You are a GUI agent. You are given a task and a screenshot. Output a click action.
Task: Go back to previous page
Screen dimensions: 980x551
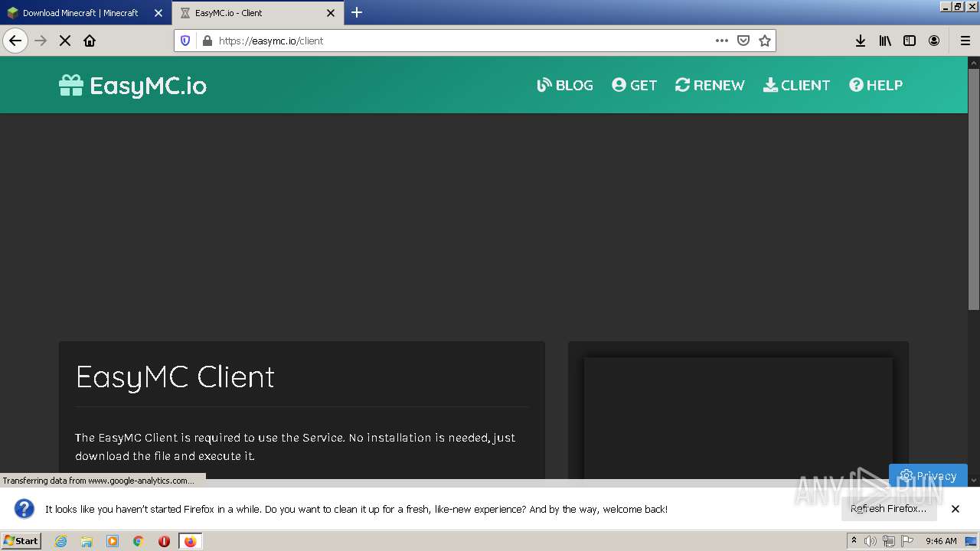(15, 41)
